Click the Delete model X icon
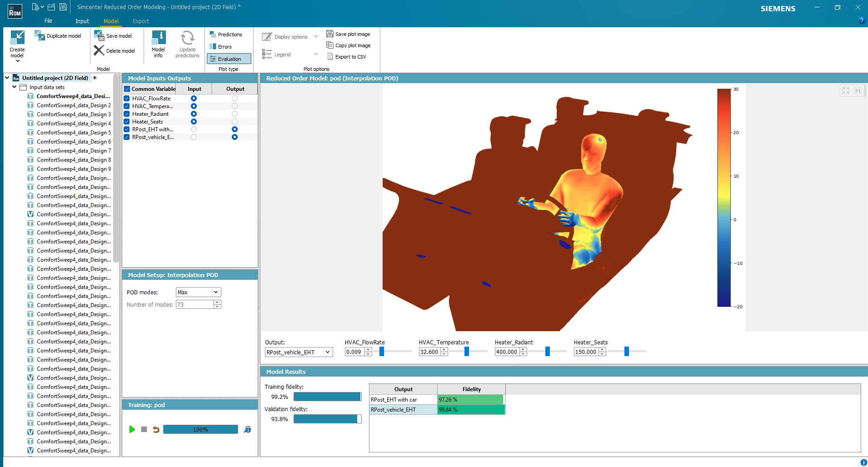Image resolution: width=868 pixels, height=467 pixels. tap(99, 50)
